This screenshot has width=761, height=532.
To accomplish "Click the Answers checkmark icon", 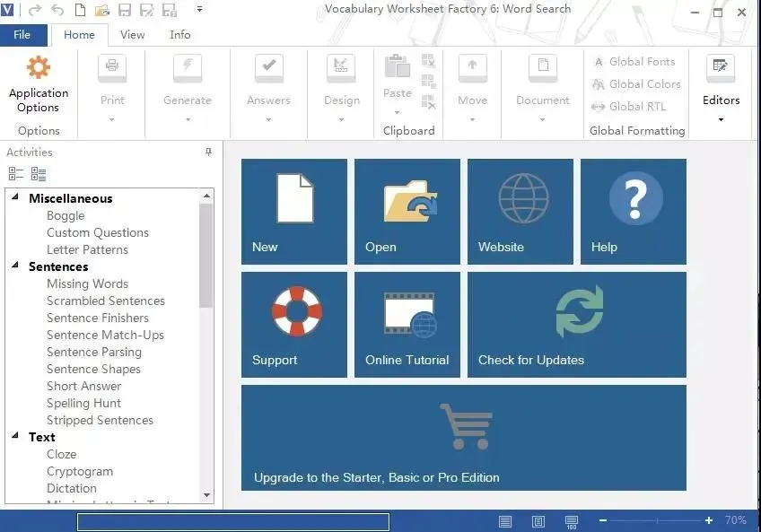I will 269,67.
